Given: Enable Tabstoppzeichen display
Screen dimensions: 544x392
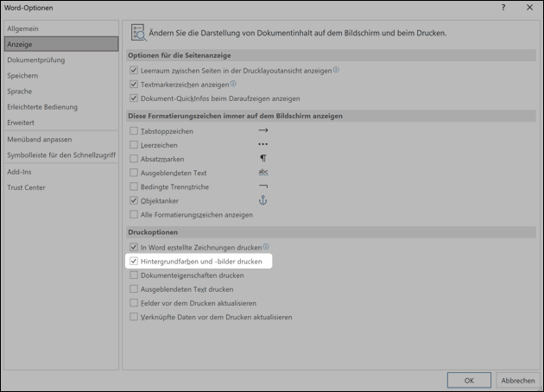Looking at the screenshot, I should click(x=134, y=130).
